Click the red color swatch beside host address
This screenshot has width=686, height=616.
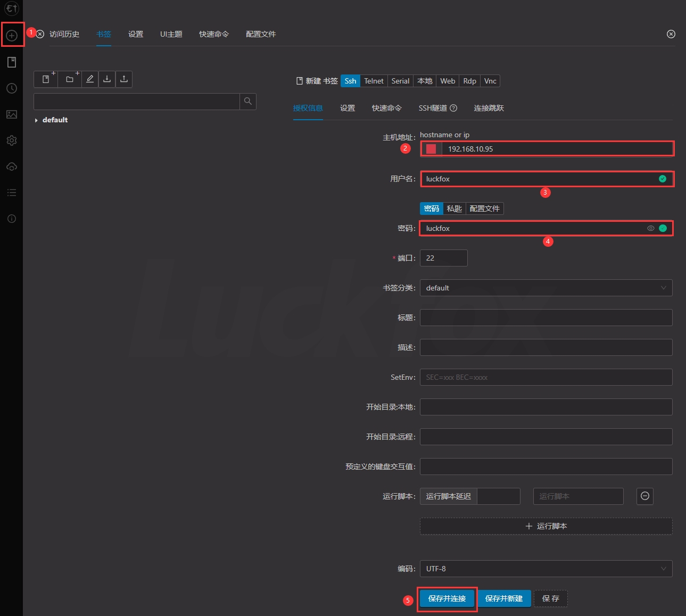tap(431, 149)
